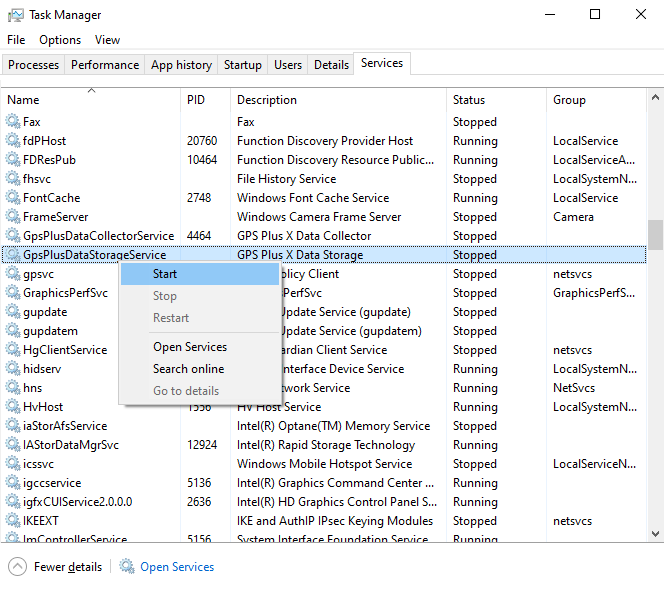Sort services by the Name column header
The height and width of the screenshot is (590, 664).
coord(24,100)
